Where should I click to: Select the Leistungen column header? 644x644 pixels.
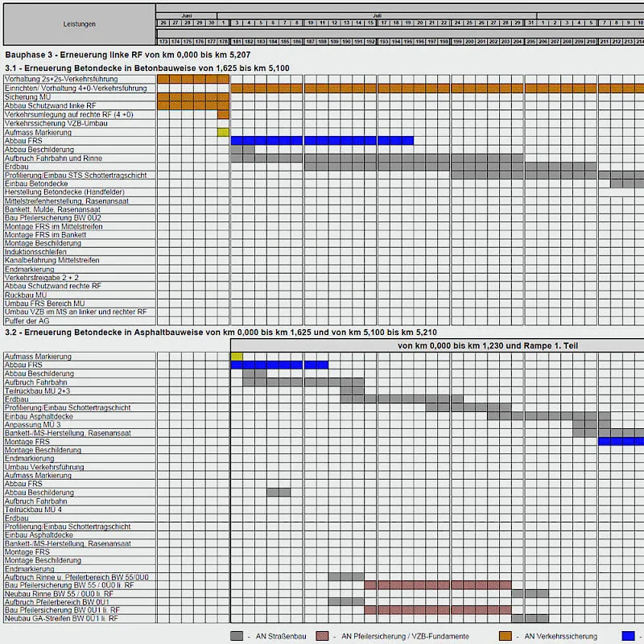(79, 24)
